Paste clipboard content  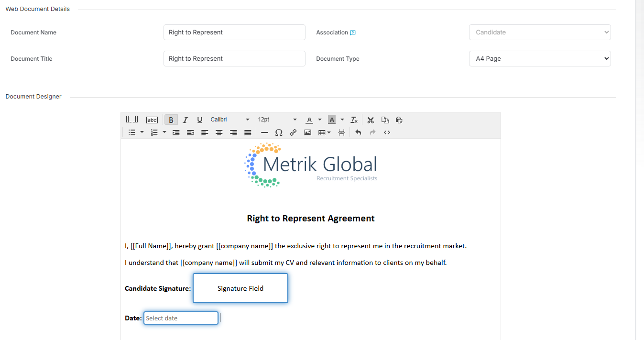click(399, 120)
